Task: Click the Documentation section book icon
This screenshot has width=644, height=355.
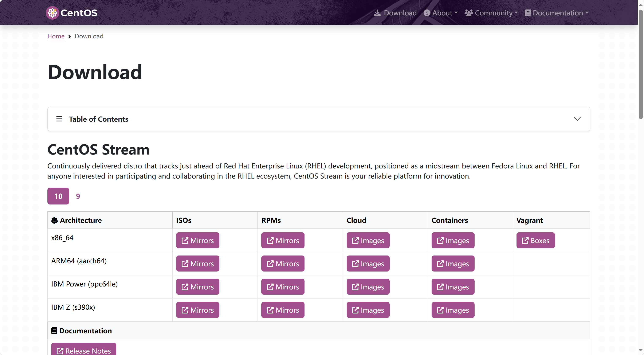Action: pyautogui.click(x=54, y=331)
